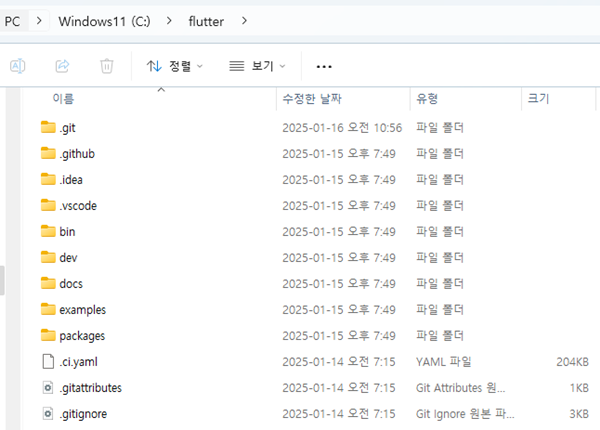Click the PC breadcrumb segment
The width and height of the screenshot is (600, 430).
pyautogui.click(x=12, y=21)
